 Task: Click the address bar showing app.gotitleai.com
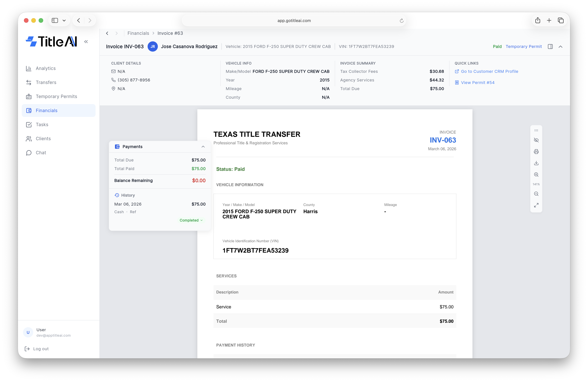[x=294, y=20]
